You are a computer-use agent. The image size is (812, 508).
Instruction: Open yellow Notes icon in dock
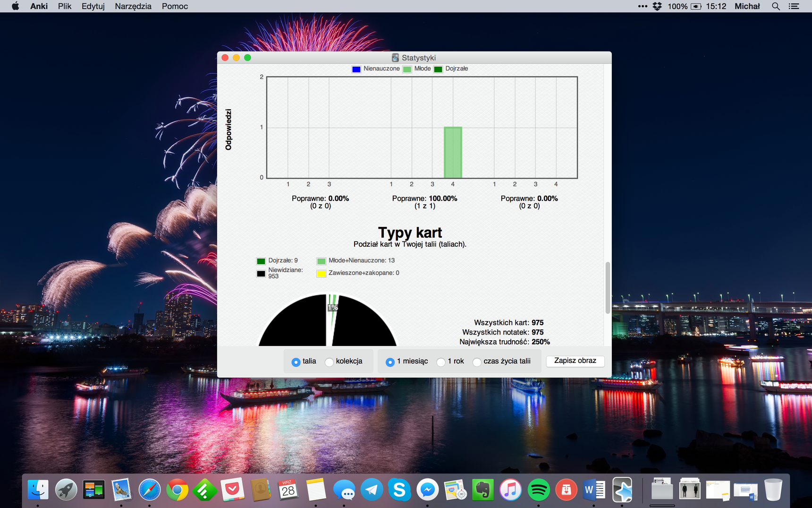click(x=316, y=490)
